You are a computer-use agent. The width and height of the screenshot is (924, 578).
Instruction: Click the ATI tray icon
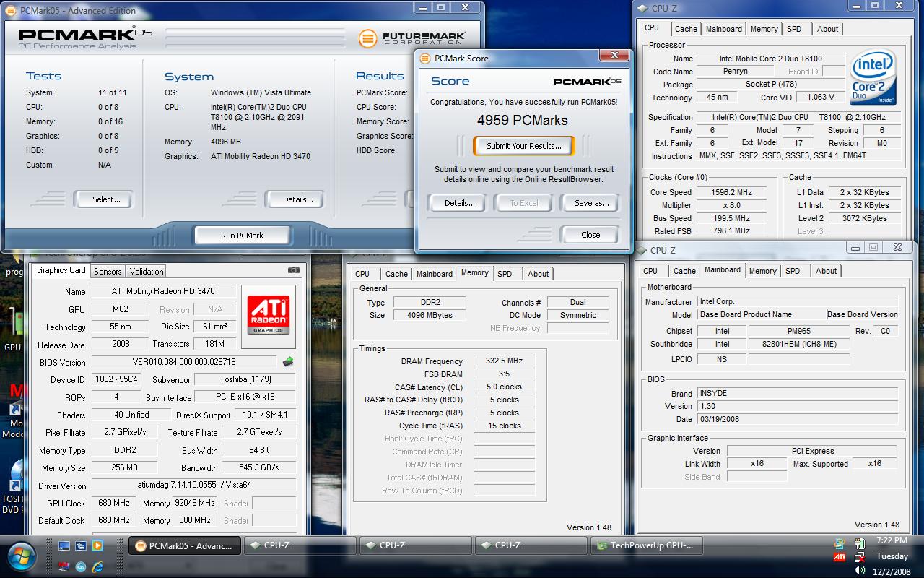840,557
